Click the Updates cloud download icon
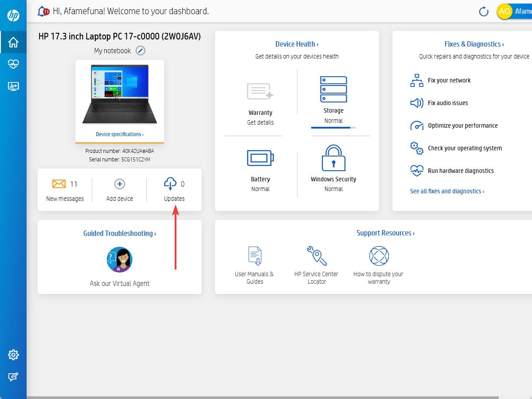This screenshot has height=399, width=532. 170,184
